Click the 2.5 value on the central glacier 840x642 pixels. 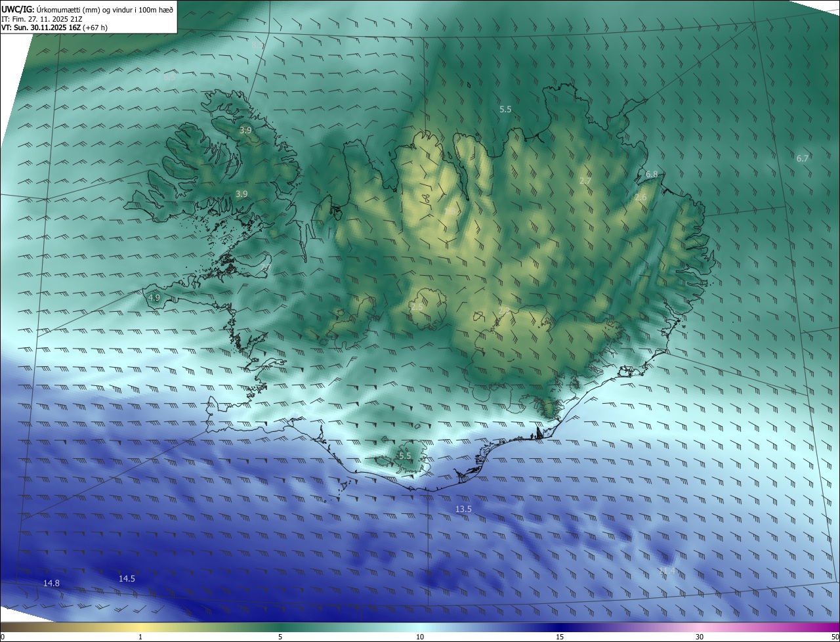pos(417,307)
